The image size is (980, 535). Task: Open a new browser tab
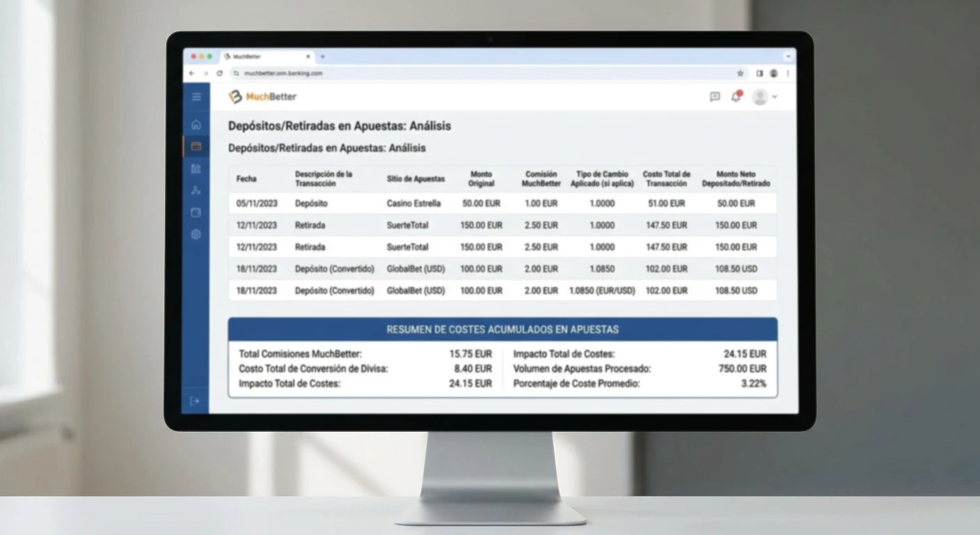[322, 56]
